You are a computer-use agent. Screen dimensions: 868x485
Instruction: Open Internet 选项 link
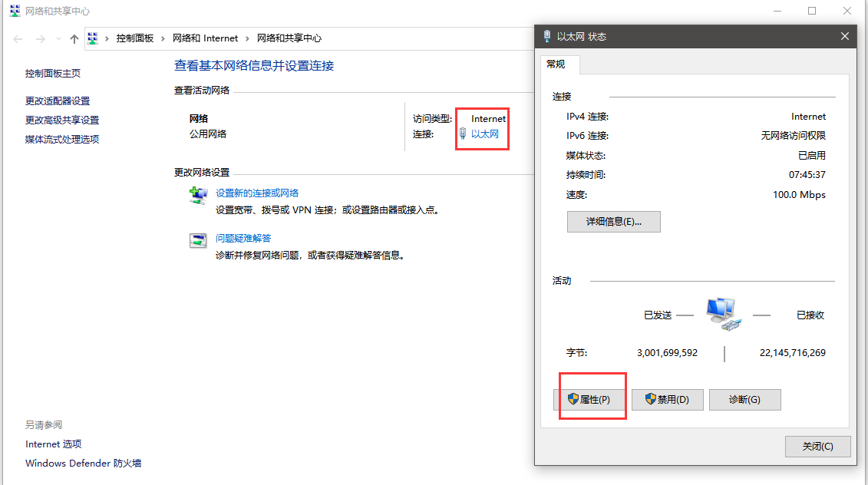(x=53, y=444)
